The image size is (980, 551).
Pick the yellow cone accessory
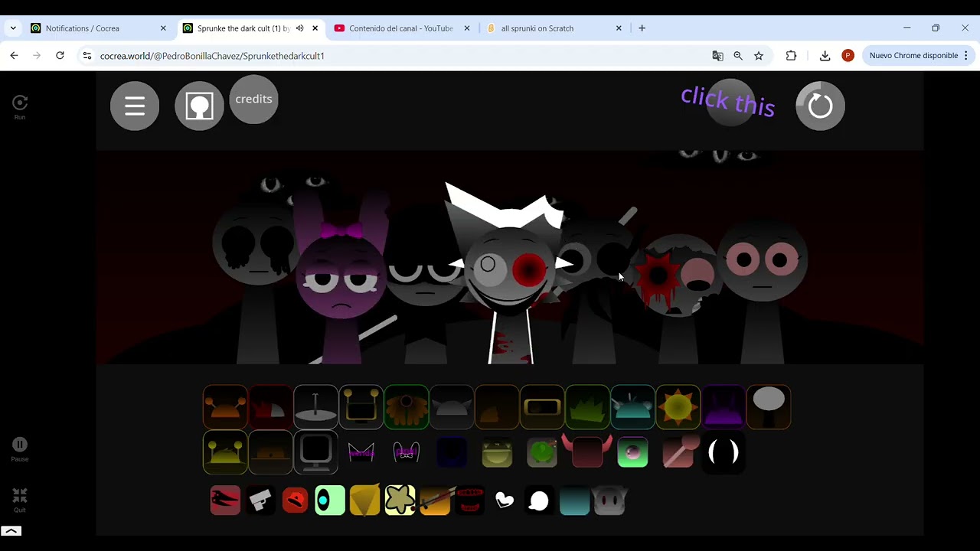[x=365, y=500]
